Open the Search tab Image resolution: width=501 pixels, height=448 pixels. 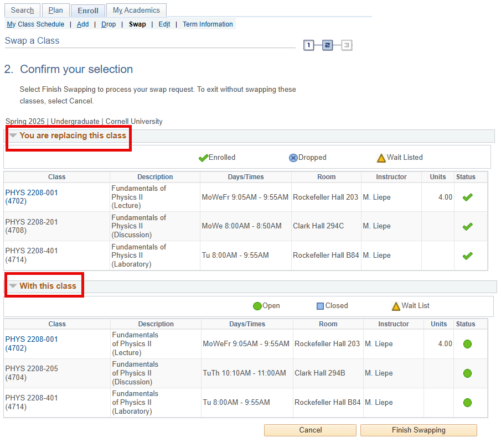[x=22, y=11]
